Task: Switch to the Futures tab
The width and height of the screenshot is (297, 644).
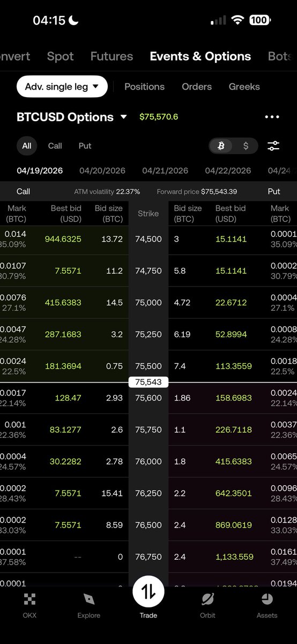Action: click(112, 56)
